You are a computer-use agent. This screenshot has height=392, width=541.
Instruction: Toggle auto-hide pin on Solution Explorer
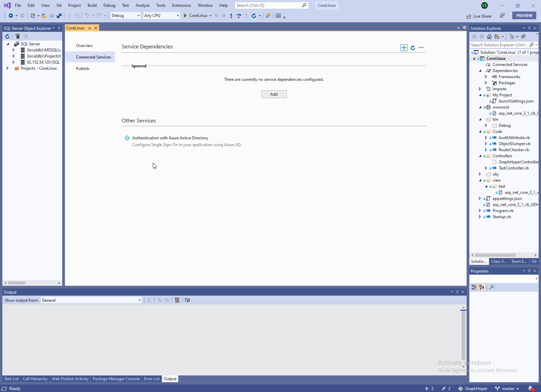[529, 28]
